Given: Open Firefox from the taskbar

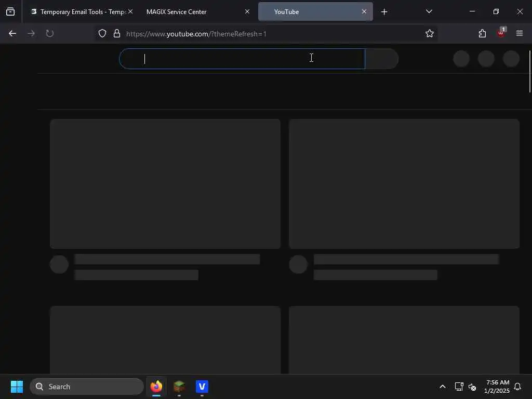Looking at the screenshot, I should (x=156, y=387).
